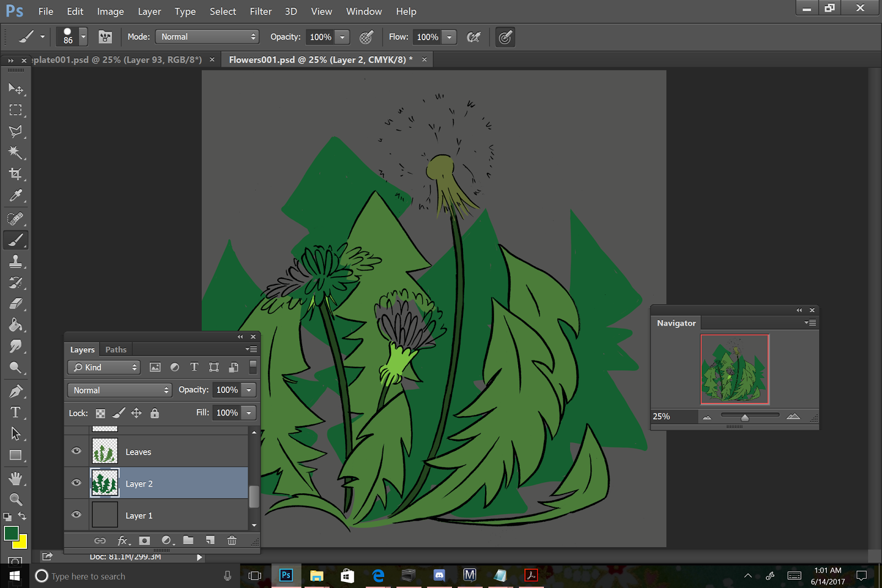
Task: Open the Filter menu
Action: click(x=260, y=12)
